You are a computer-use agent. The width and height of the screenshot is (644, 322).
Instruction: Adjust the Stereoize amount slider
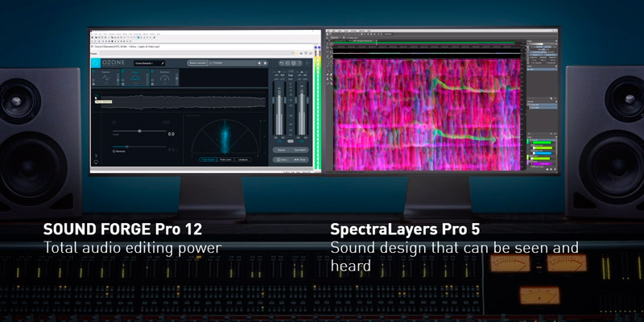point(139,147)
